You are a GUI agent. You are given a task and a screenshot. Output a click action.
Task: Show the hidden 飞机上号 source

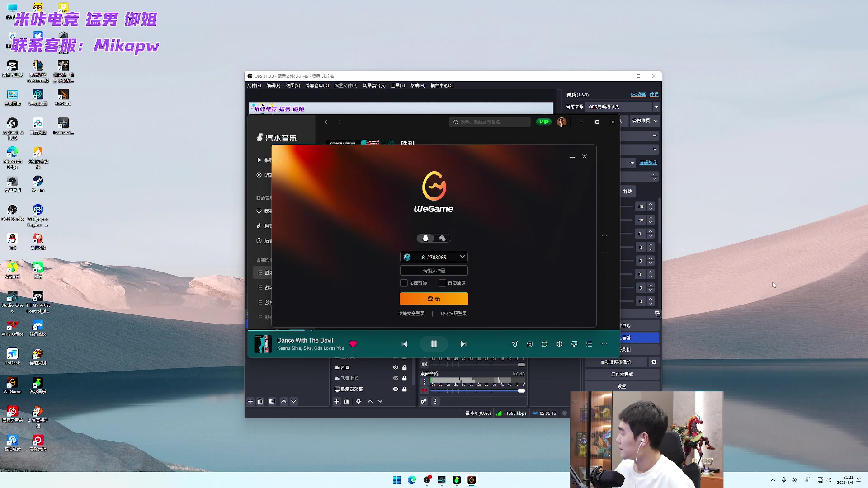[x=396, y=378]
